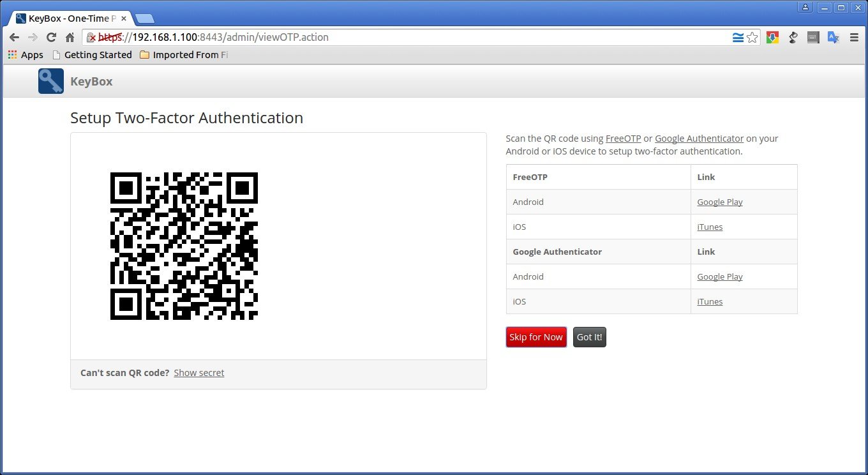Open the Google Translate extension icon
This screenshot has height=475, width=868.
coord(833,38)
